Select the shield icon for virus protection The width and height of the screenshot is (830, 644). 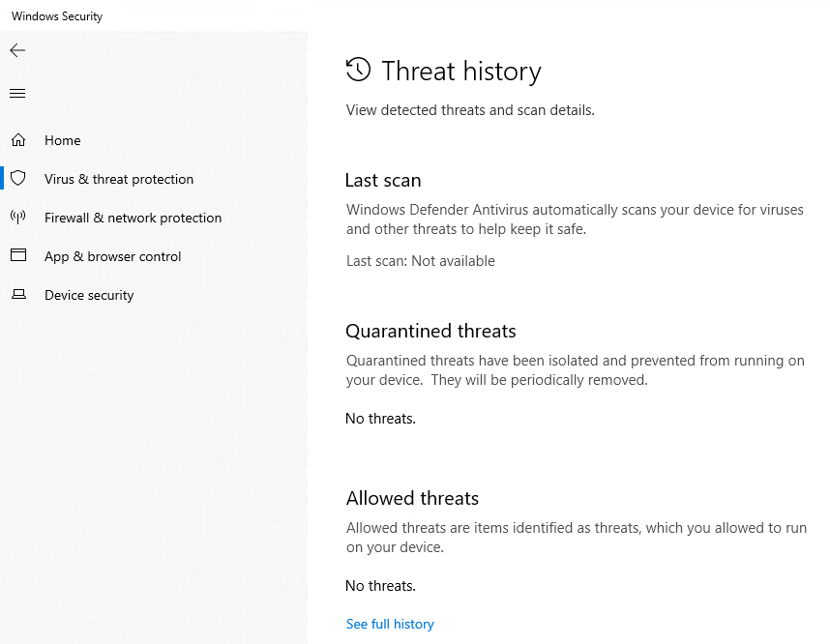coord(18,178)
